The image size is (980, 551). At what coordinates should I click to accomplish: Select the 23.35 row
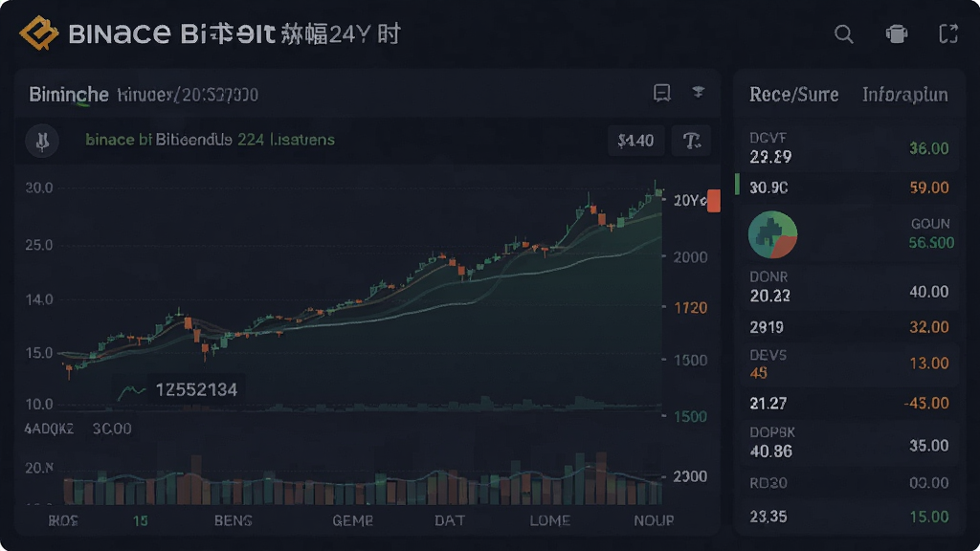click(849, 517)
